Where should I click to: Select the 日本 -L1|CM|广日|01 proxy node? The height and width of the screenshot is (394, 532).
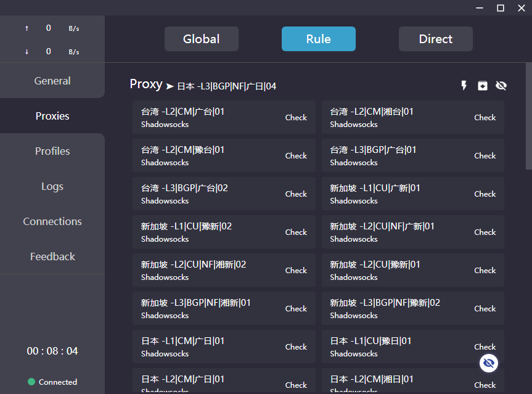click(x=203, y=347)
